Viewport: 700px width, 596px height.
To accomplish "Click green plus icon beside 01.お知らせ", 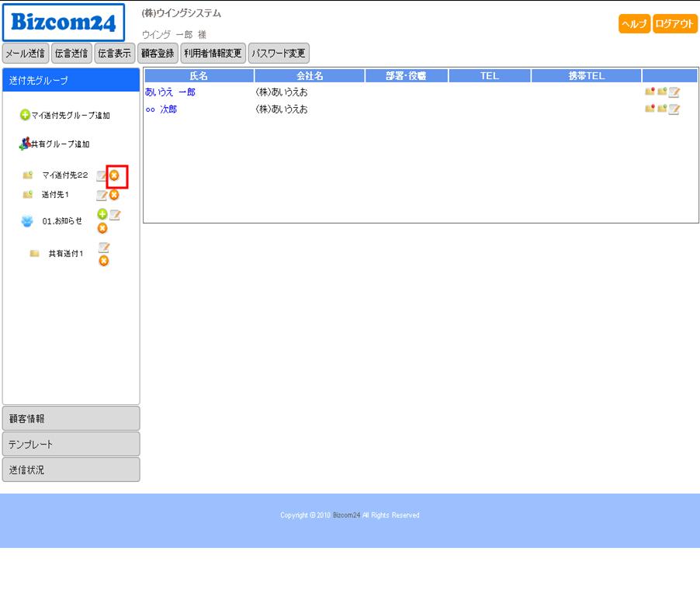I will (102, 214).
